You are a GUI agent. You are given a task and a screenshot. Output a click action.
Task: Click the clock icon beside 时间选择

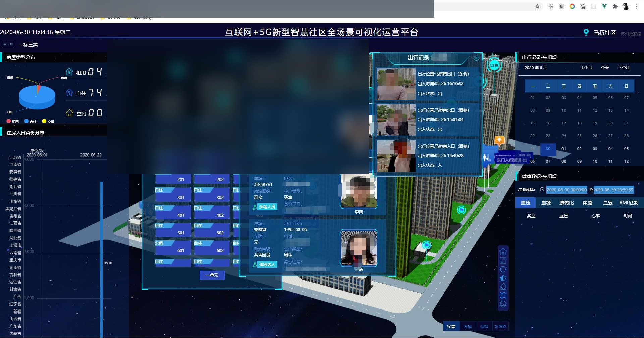[542, 189]
